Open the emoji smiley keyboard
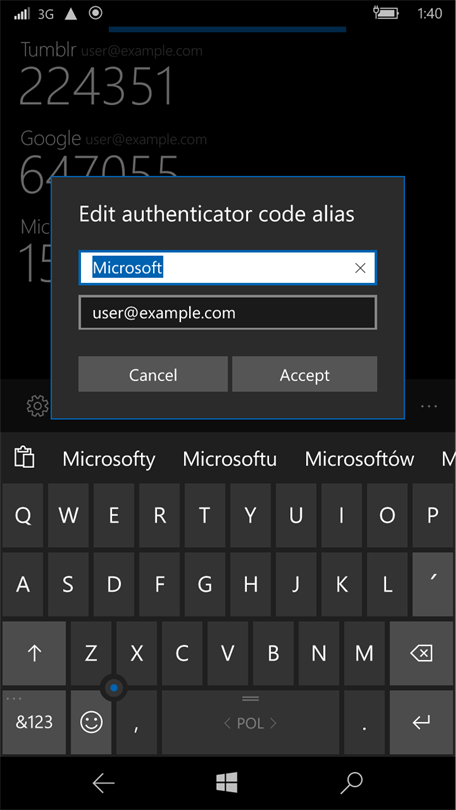The width and height of the screenshot is (456, 810). pos(91,723)
